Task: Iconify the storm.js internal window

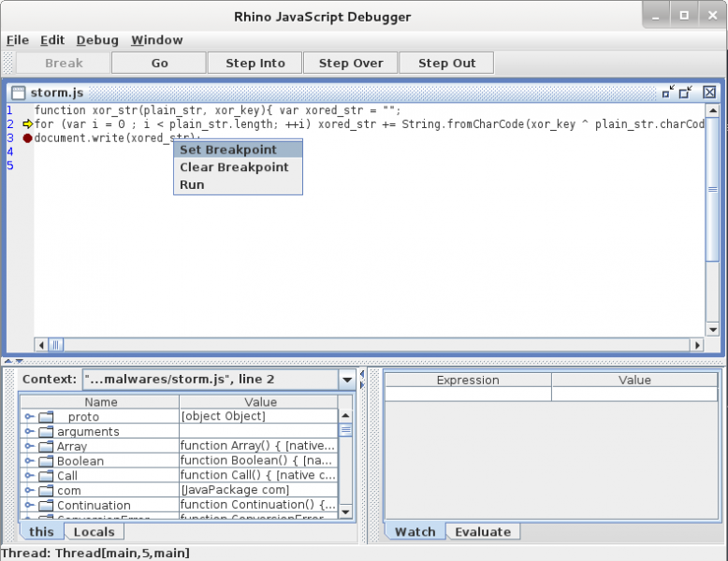Action: pos(667,92)
